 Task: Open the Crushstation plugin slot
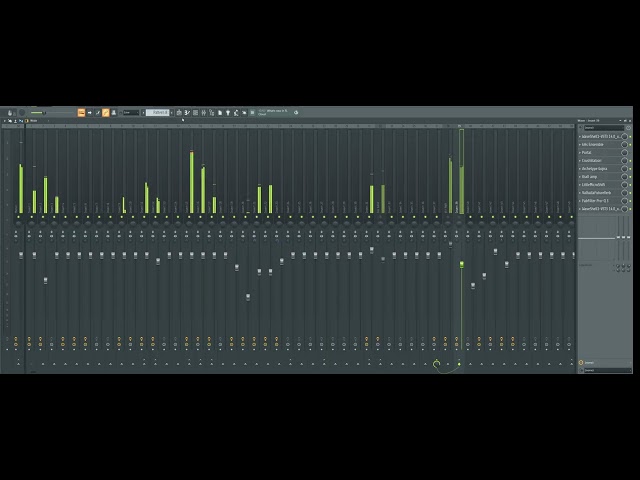[x=599, y=161]
